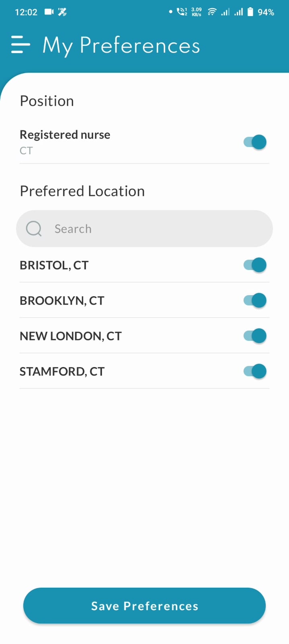Tap the My Preferences title
Viewport: 289px width, 644px height.
(x=121, y=45)
